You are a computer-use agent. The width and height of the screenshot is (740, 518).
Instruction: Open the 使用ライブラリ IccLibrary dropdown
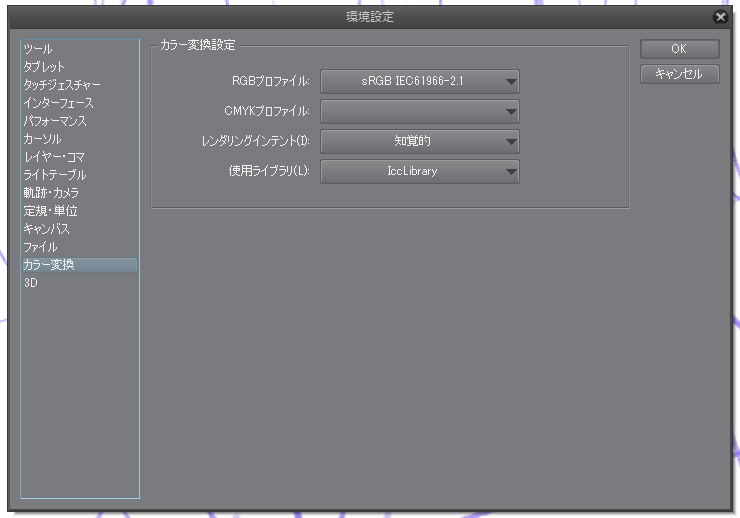click(420, 171)
